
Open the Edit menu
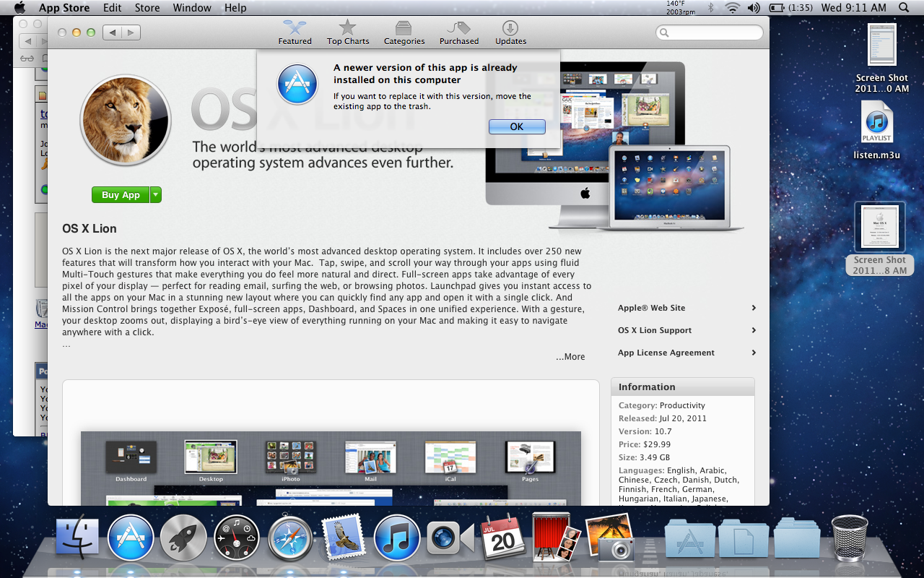112,7
